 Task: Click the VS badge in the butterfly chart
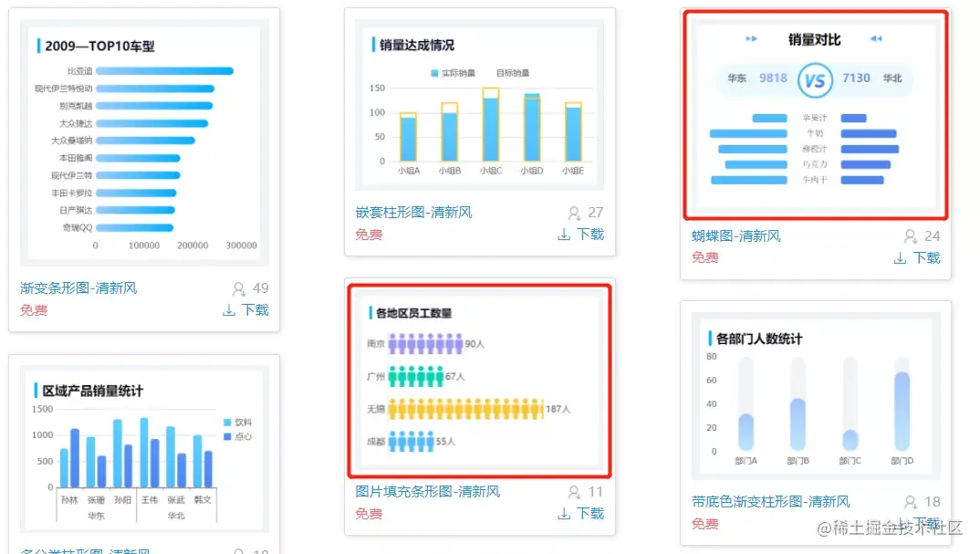[x=815, y=78]
